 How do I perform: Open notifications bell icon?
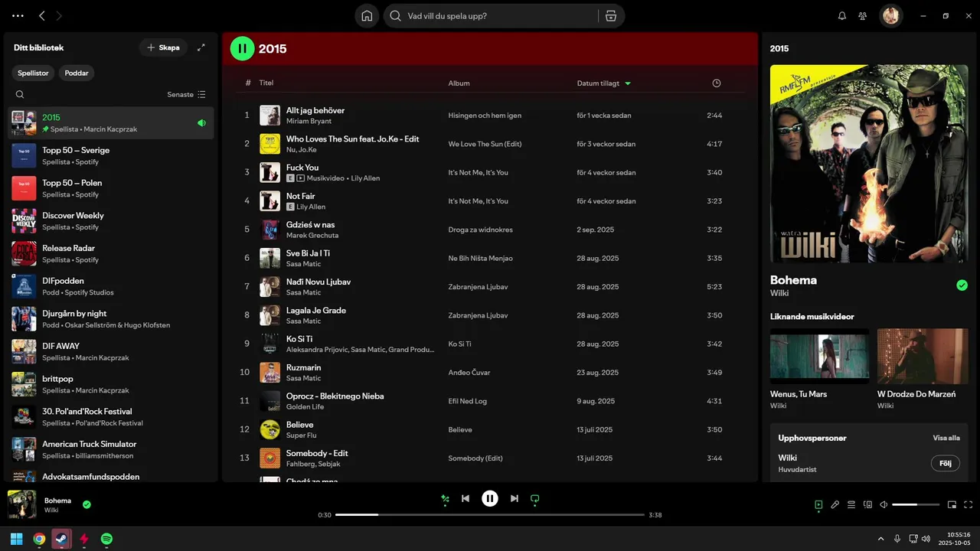click(842, 15)
